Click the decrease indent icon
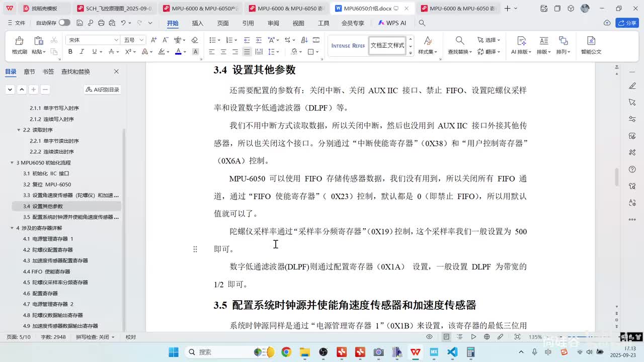The image size is (644, 362). (247, 40)
